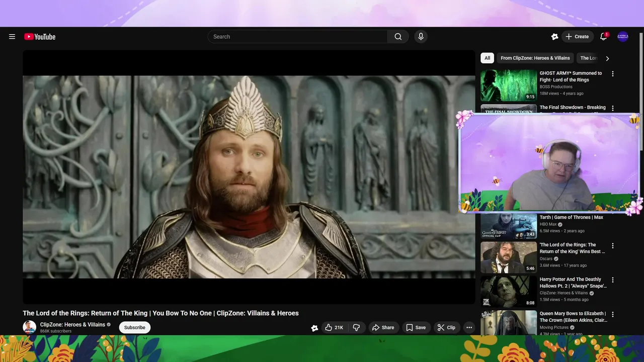Click 'Moving Pictures' channel name
Viewport: 644px width, 362px height.
[x=554, y=327]
